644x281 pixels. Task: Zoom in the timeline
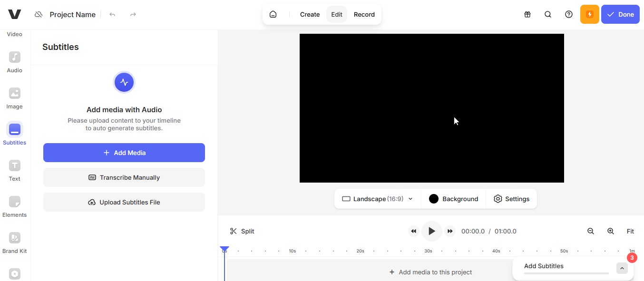[611, 231]
